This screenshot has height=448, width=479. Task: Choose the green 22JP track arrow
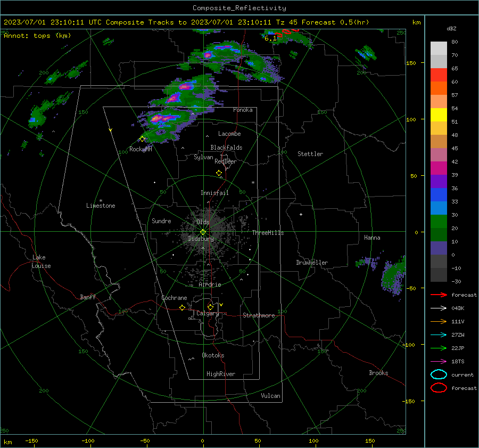[439, 348]
